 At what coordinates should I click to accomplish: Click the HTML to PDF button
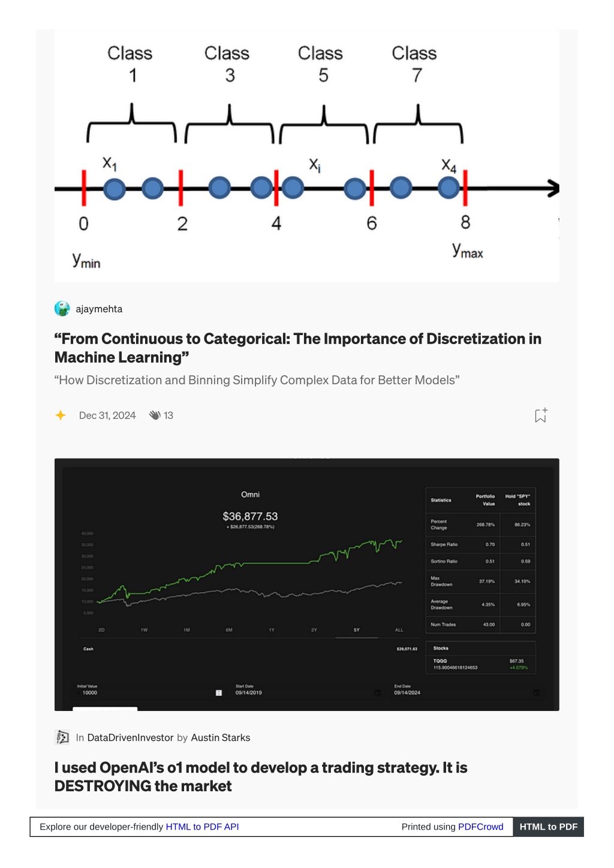click(548, 827)
